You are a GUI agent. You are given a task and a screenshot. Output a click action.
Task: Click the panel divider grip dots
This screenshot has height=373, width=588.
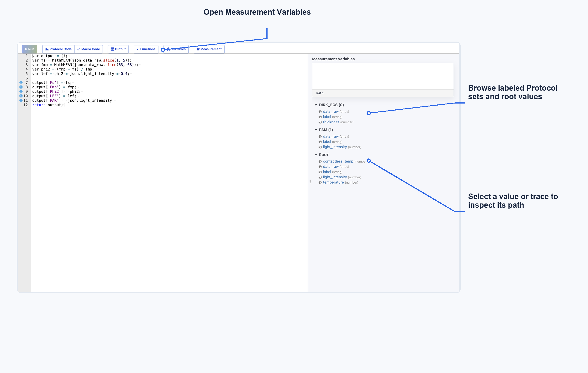(x=310, y=182)
